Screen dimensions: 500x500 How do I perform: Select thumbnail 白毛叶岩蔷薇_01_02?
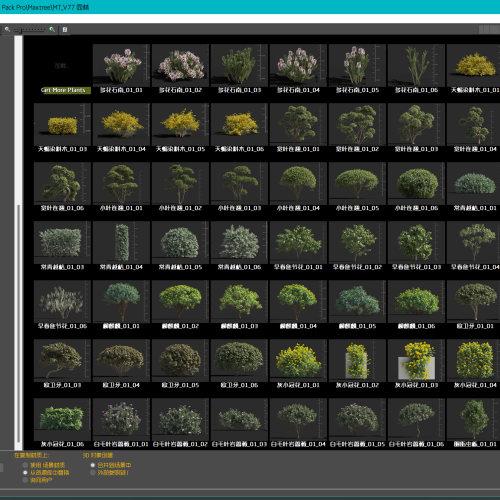point(180,419)
